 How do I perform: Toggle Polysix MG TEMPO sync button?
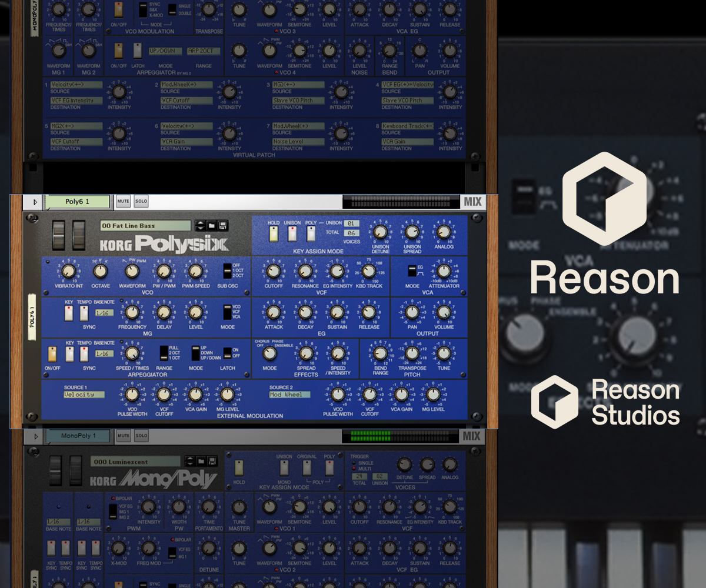point(84,313)
